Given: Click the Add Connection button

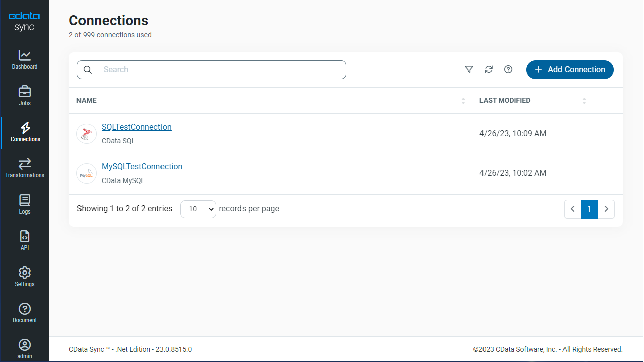Looking at the screenshot, I should (x=570, y=69).
